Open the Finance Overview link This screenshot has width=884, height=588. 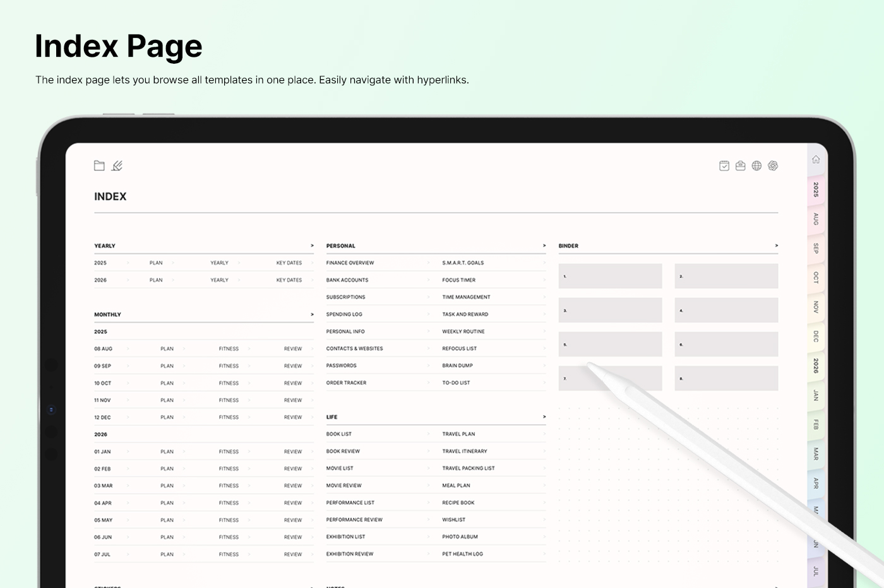point(350,263)
